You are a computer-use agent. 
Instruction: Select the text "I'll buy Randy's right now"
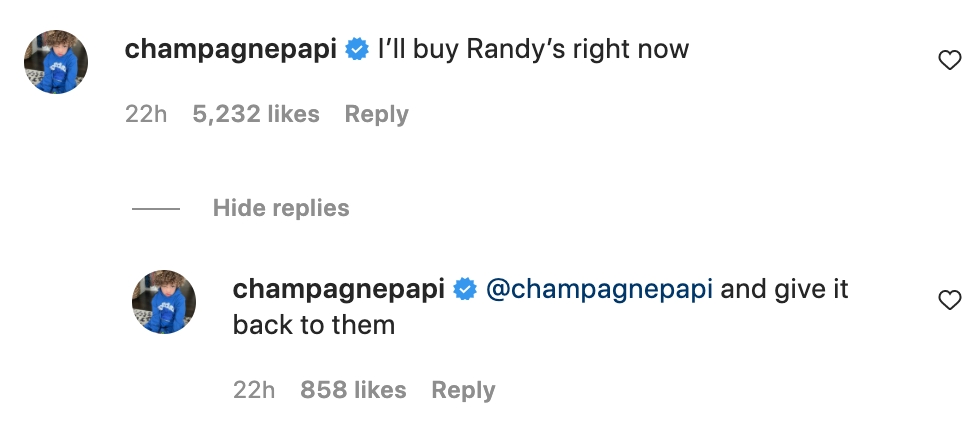(x=533, y=49)
